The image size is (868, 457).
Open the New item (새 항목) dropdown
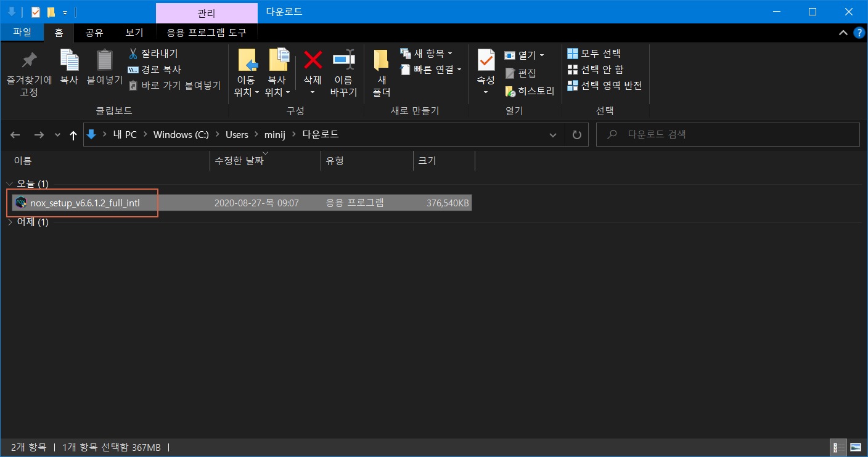click(427, 54)
